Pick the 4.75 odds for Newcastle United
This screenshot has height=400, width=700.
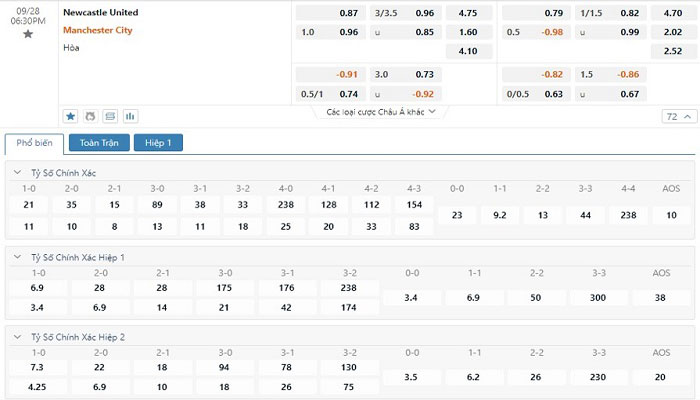[467, 13]
